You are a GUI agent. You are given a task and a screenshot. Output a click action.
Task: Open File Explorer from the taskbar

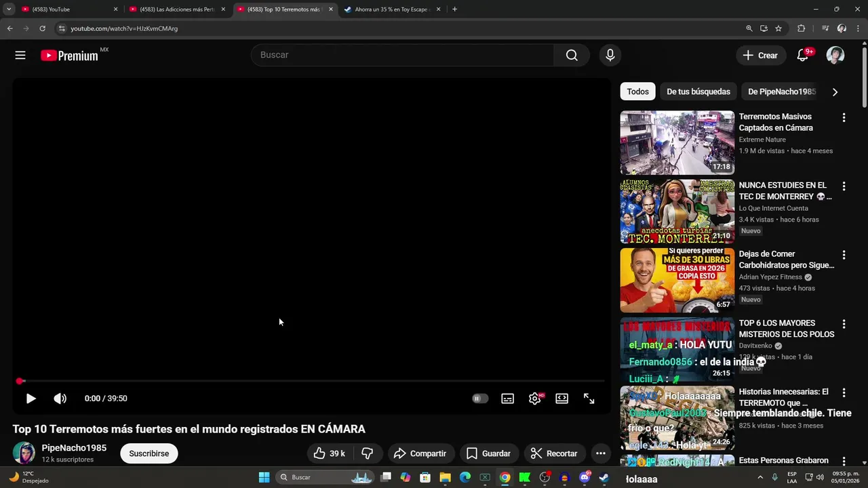(x=446, y=477)
